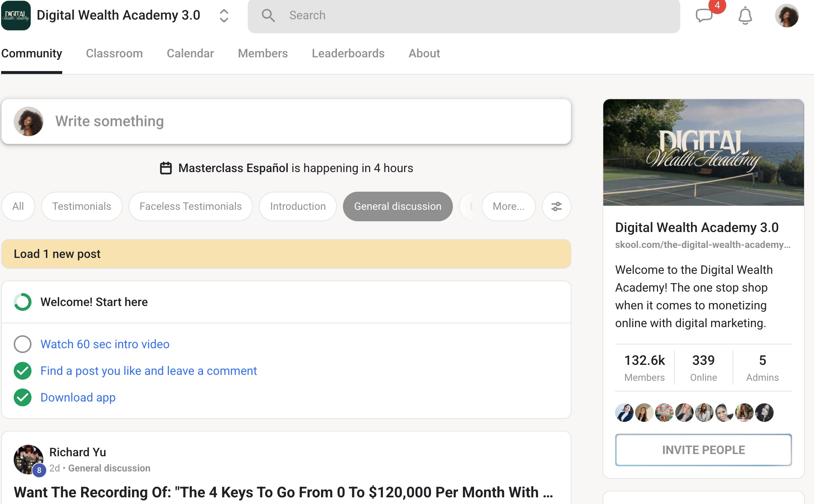
Task: Open the Leaderboards tab
Action: click(x=348, y=53)
